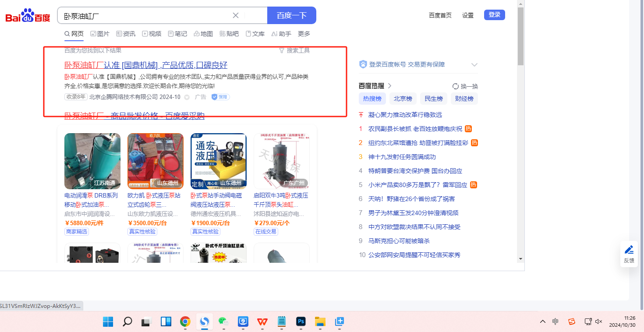Select the 民生榜 tab
The image size is (644, 332).
coord(434,99)
